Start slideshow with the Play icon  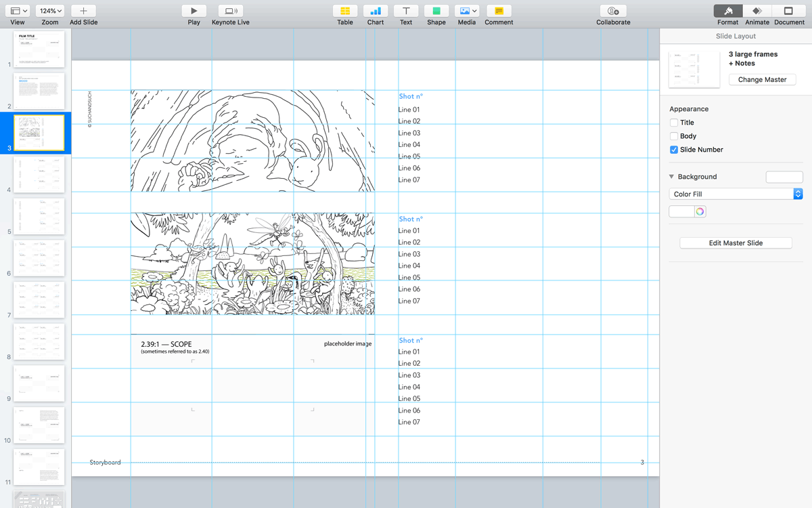(194, 11)
